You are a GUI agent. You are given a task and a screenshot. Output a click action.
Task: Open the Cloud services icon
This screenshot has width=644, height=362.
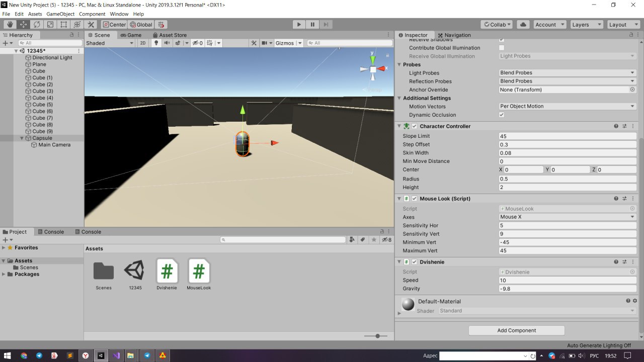coord(523,24)
